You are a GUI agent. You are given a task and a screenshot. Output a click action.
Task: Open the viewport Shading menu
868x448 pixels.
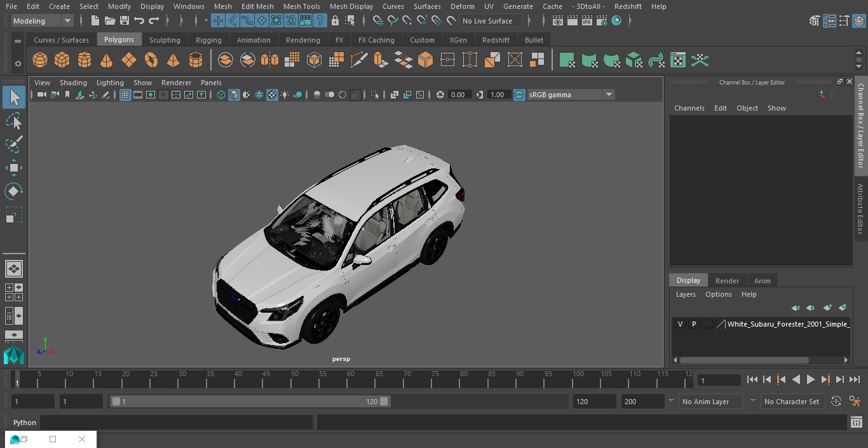(x=73, y=83)
